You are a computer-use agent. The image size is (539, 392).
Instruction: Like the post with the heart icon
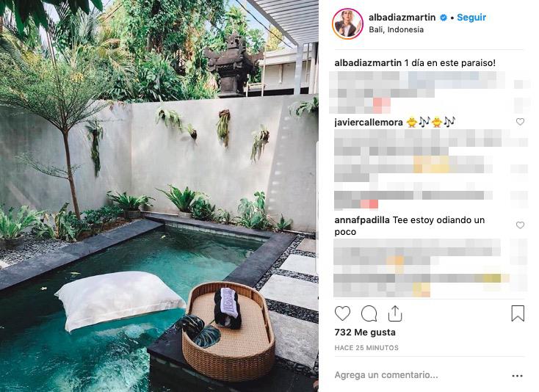tap(342, 313)
